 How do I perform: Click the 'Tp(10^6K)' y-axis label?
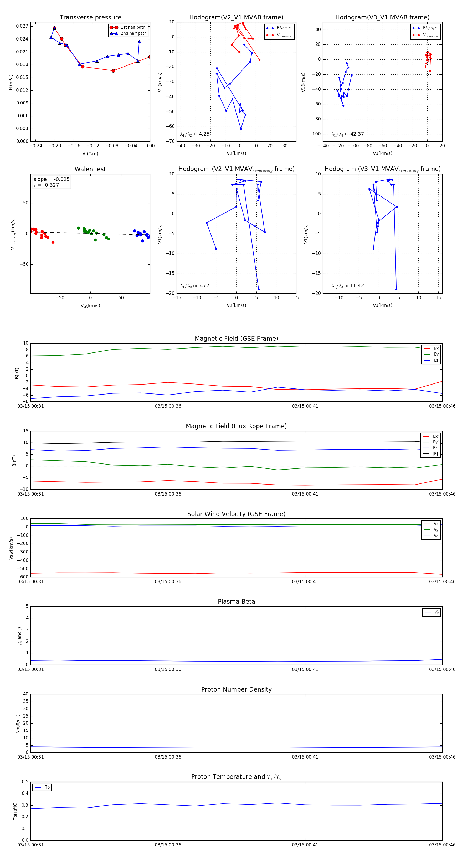pos(15,811)
